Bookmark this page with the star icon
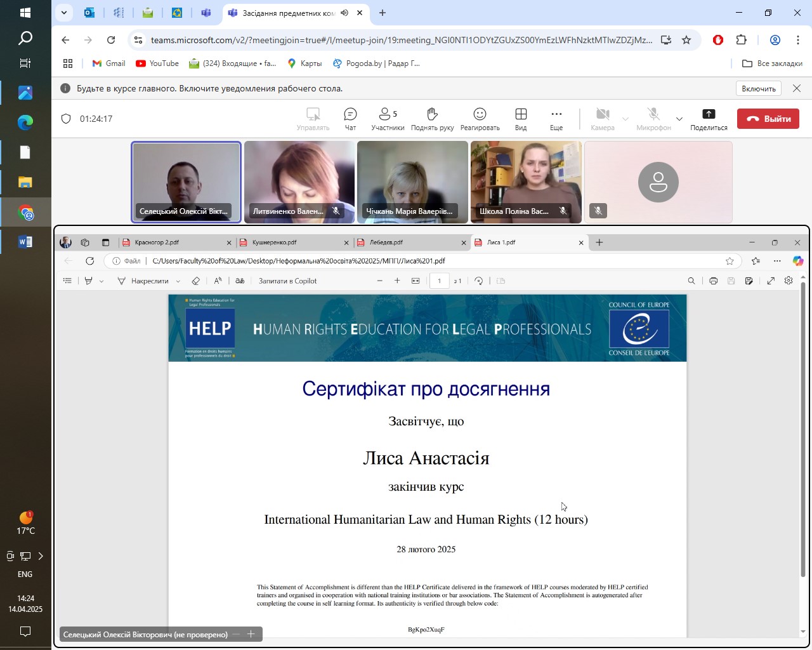 pyautogui.click(x=686, y=40)
